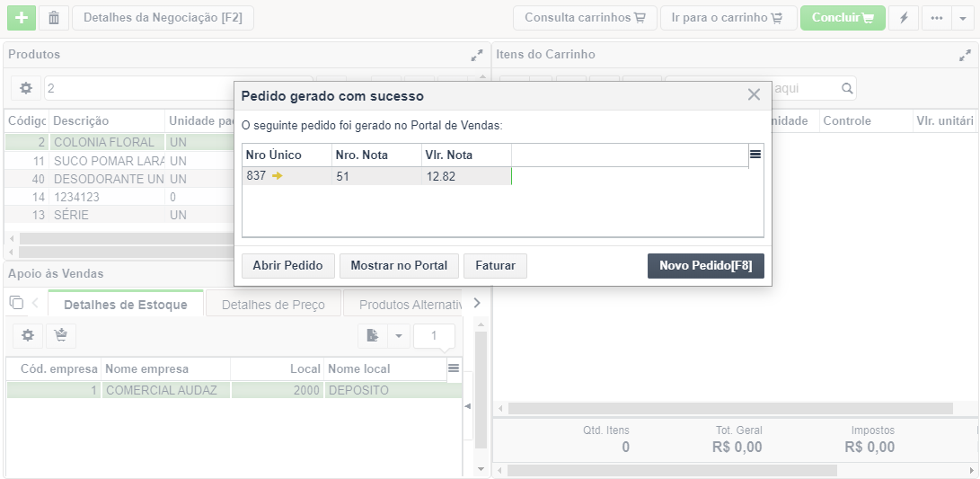Click the Novo Pedido[F8] button
The width and height of the screenshot is (980, 479).
click(x=706, y=266)
